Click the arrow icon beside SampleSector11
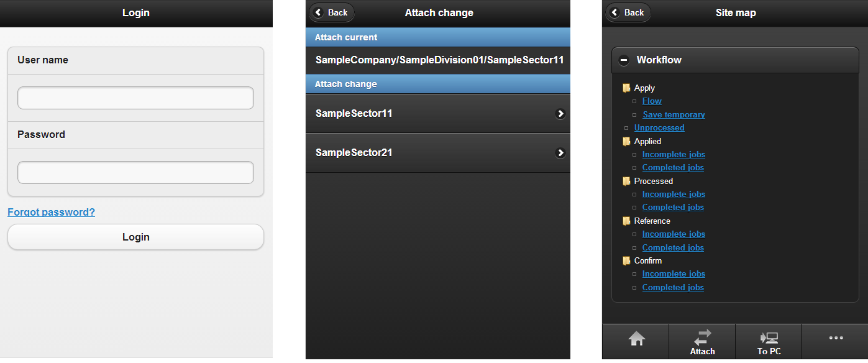The image size is (868, 363). (x=560, y=114)
